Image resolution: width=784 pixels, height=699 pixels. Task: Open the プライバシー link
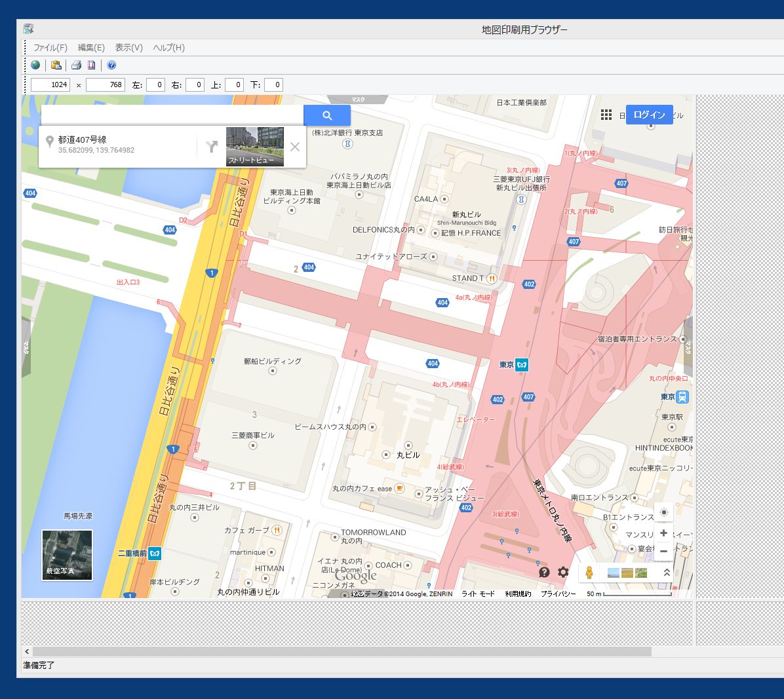(x=558, y=594)
